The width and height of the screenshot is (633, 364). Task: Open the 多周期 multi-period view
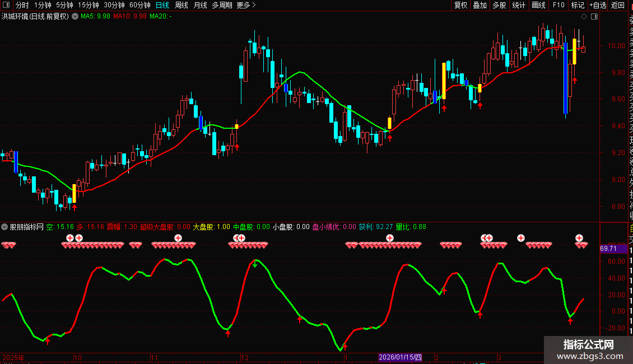pos(222,5)
